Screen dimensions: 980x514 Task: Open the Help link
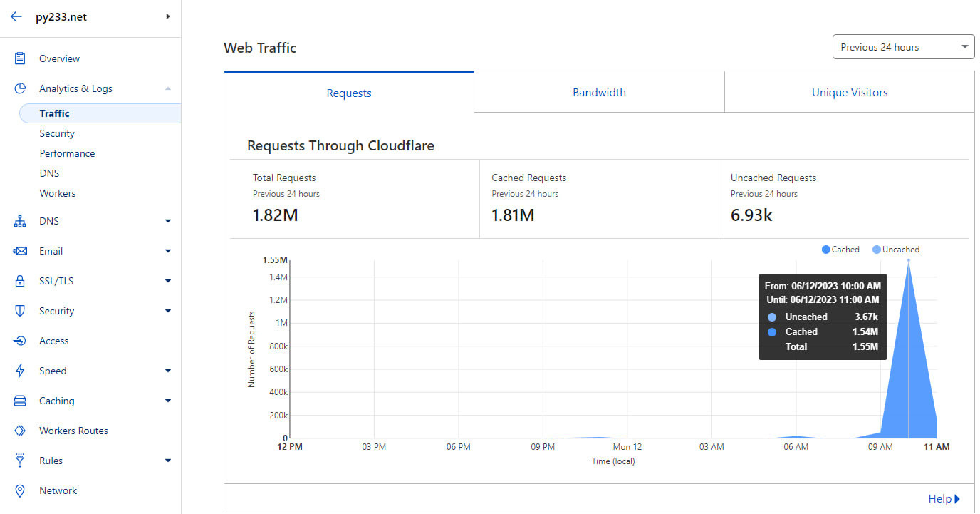tap(943, 499)
